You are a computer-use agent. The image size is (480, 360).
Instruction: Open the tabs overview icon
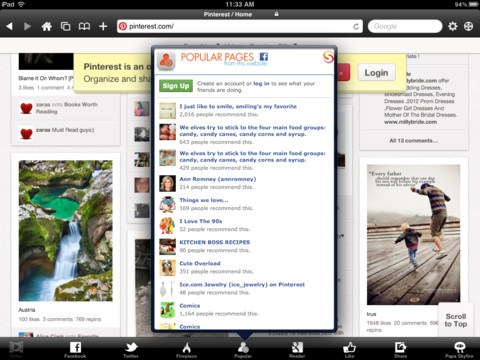(x=65, y=26)
